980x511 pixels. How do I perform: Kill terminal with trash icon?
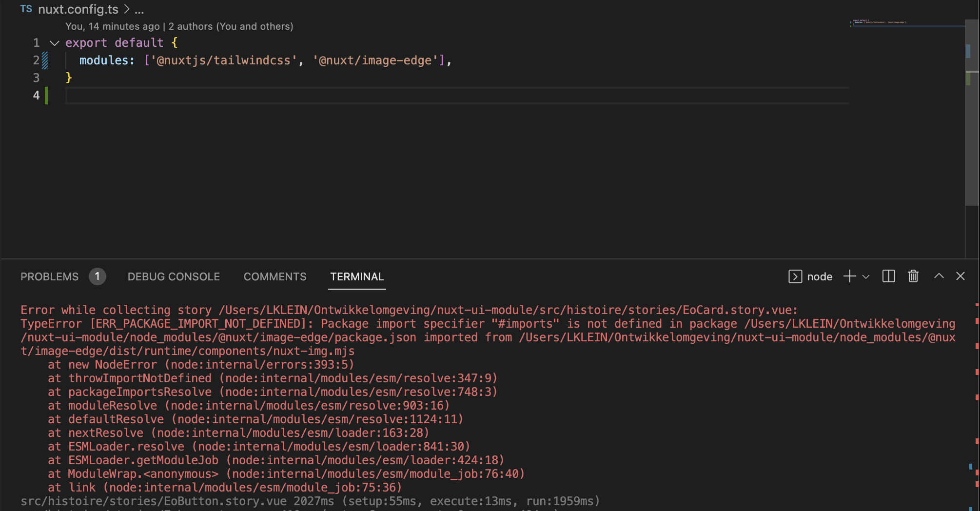tap(913, 276)
